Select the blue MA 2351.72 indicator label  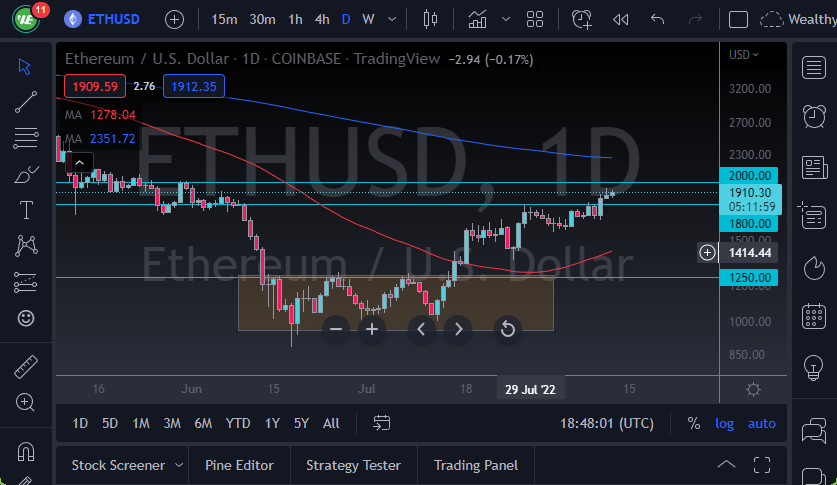click(x=100, y=139)
